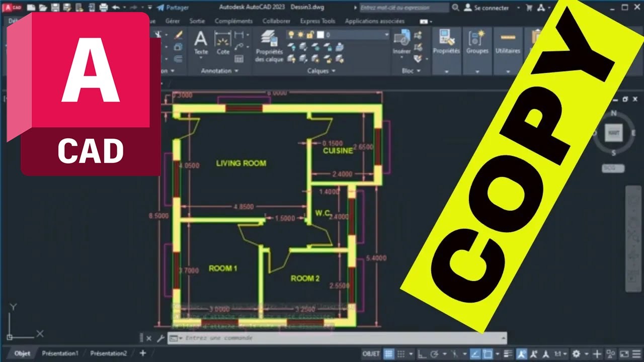This screenshot has height=362, width=644.
Task: Open the Autodesk store cart icon
Action: point(529,8)
